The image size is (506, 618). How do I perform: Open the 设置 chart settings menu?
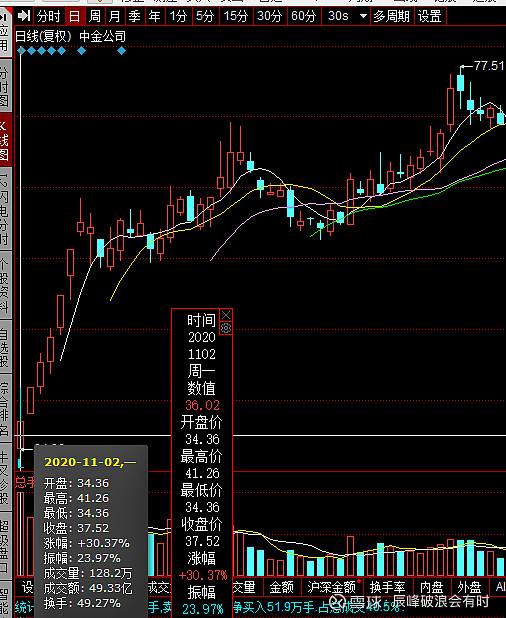click(430, 16)
